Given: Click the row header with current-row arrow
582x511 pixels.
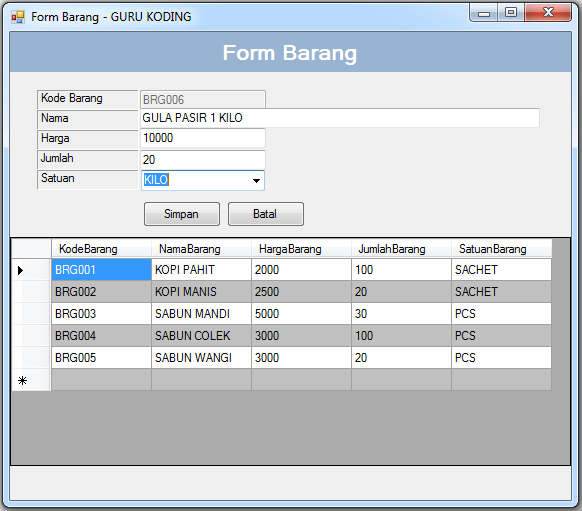Looking at the screenshot, I should [31, 270].
